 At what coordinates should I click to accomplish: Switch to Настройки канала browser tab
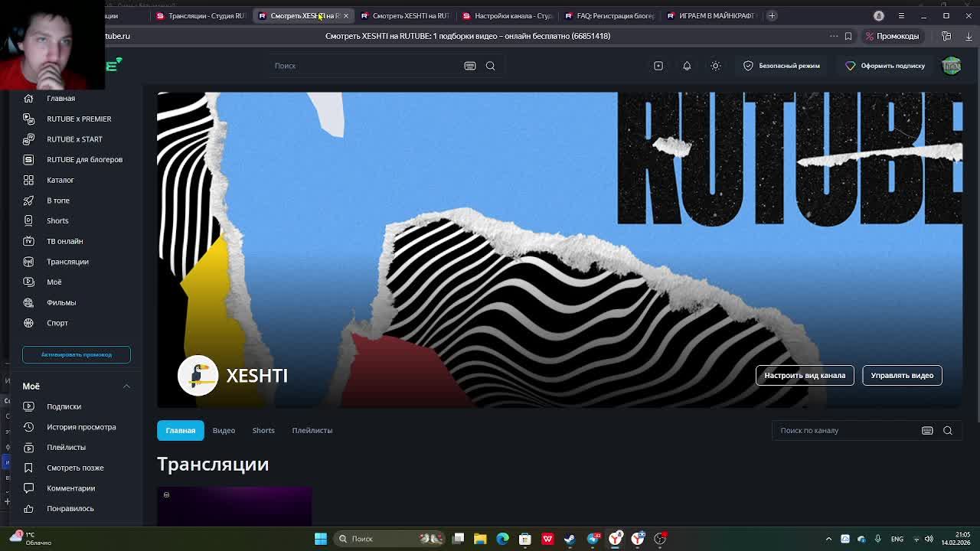click(508, 15)
